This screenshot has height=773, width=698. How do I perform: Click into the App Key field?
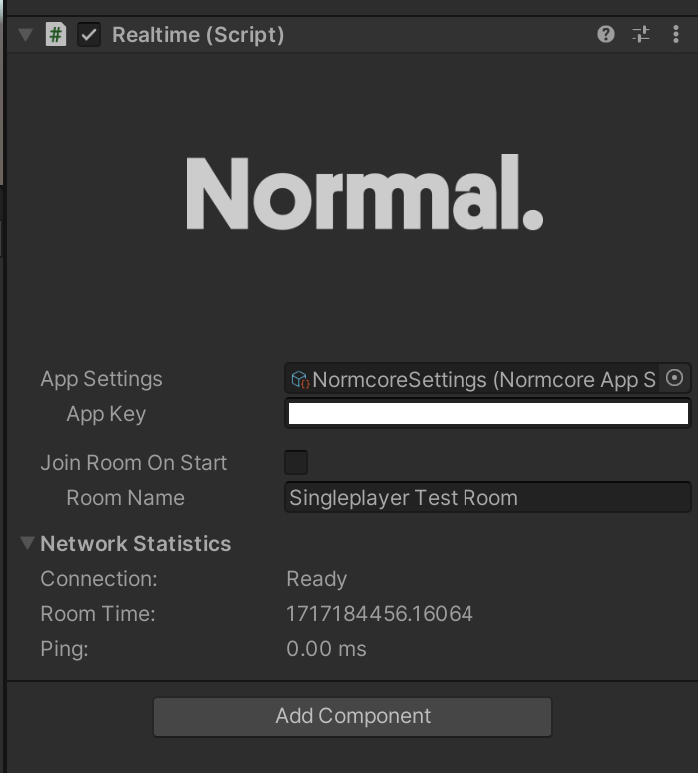point(488,413)
